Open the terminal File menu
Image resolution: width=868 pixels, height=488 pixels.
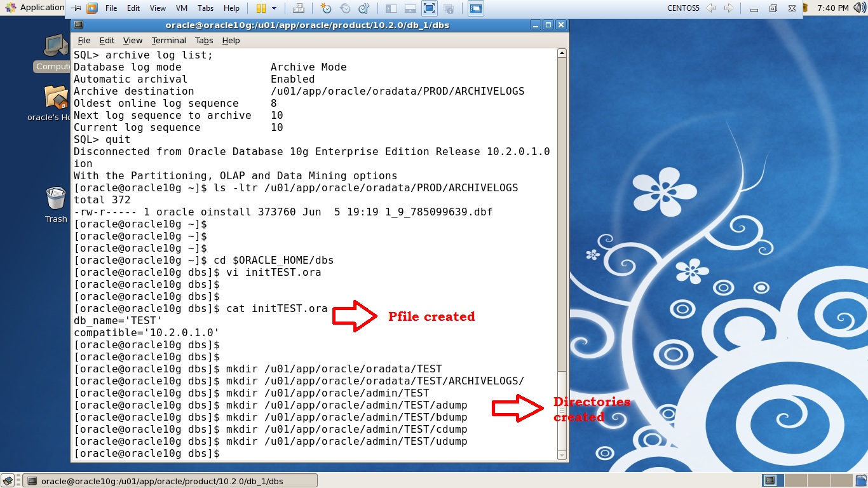84,40
